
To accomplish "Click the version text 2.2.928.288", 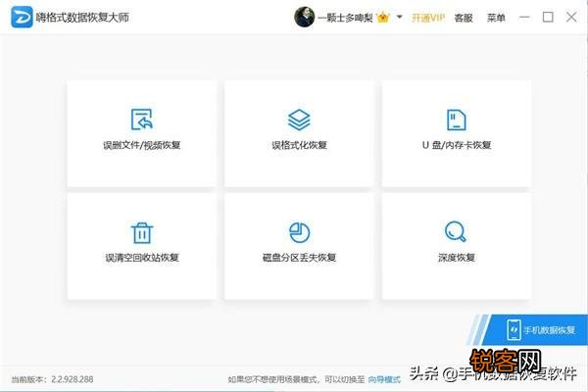I will [72, 379].
